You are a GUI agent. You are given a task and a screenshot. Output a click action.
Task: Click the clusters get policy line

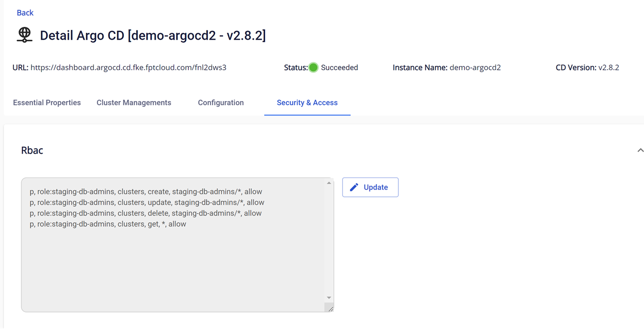108,224
